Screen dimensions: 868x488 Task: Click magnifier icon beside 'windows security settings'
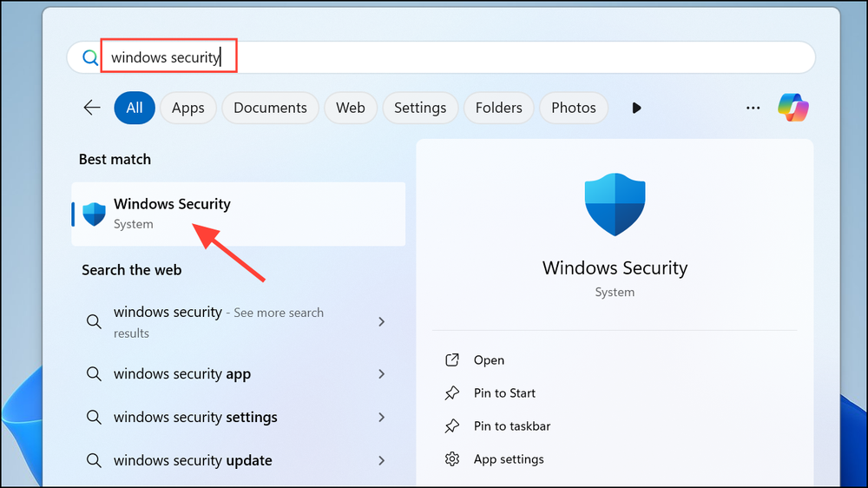coord(94,417)
